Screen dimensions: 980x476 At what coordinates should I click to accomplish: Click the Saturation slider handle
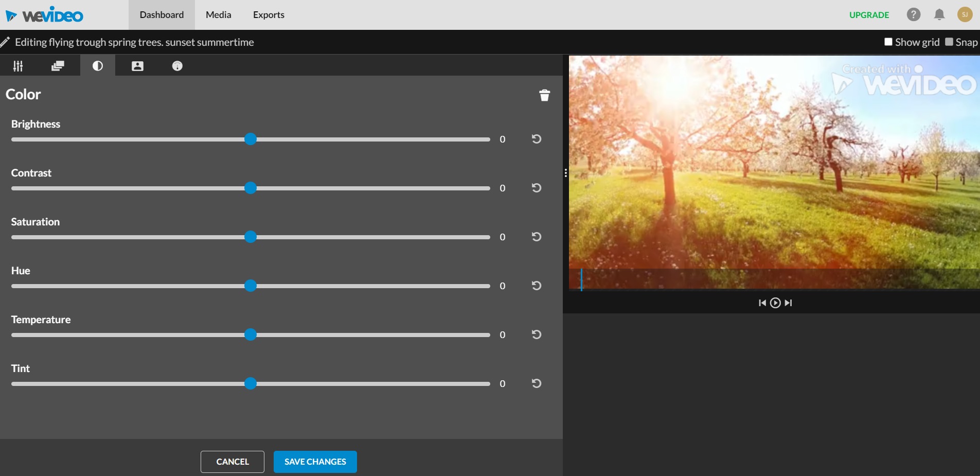tap(251, 237)
